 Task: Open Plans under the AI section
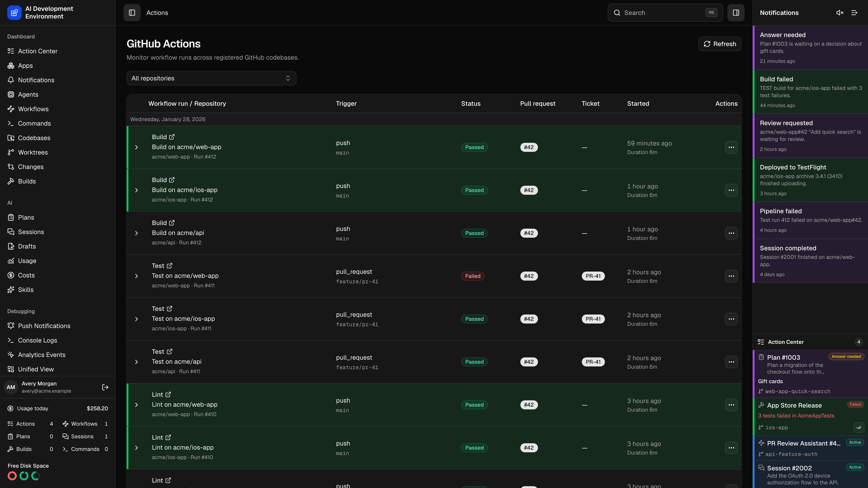(x=58, y=217)
